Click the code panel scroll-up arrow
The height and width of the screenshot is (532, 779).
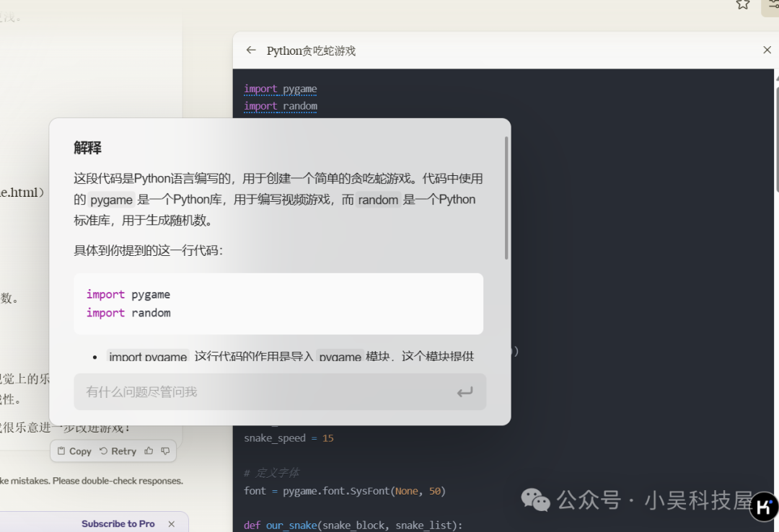(x=775, y=76)
